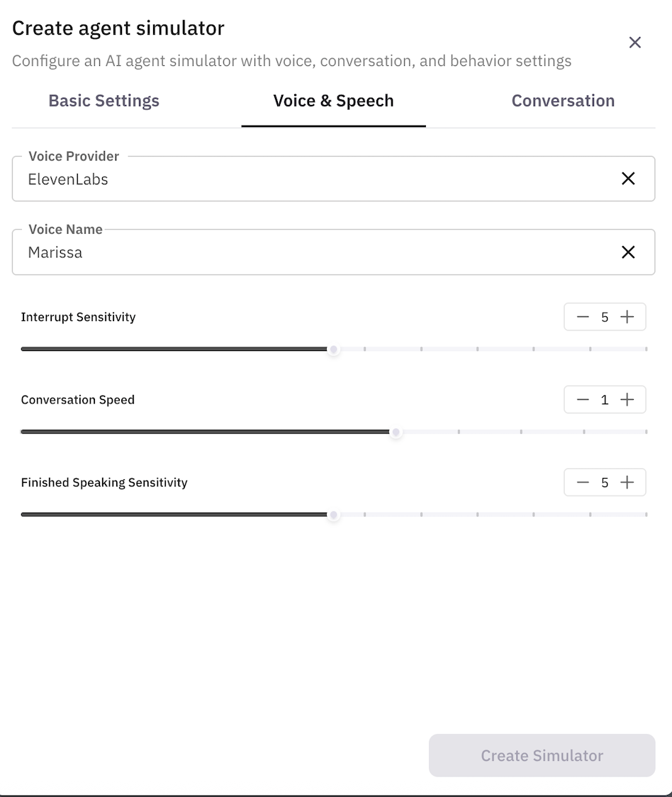This screenshot has width=672, height=797.
Task: Increase Finished Speaking Sensitivity value
Action: click(x=627, y=483)
